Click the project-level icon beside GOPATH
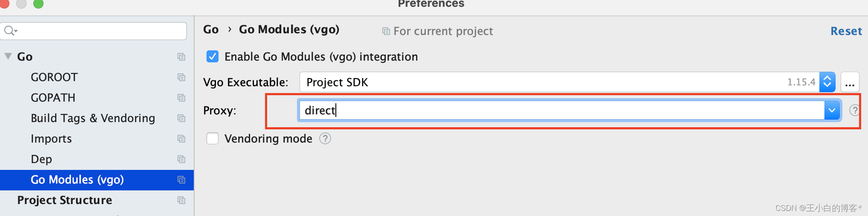 pyautogui.click(x=181, y=98)
